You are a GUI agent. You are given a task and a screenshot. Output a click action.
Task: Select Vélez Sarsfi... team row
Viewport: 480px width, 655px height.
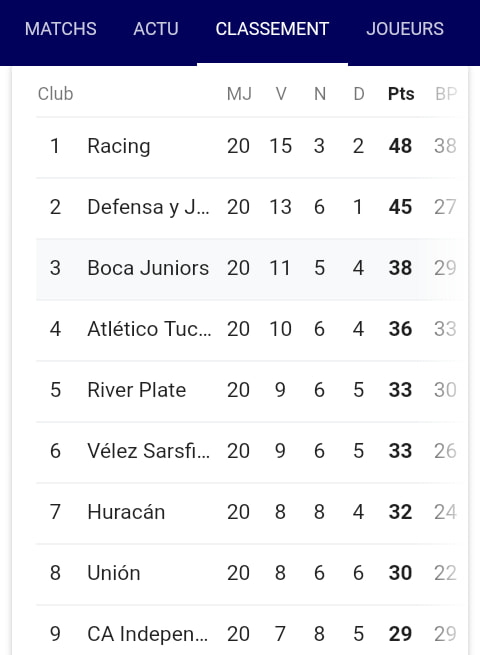pos(251,452)
